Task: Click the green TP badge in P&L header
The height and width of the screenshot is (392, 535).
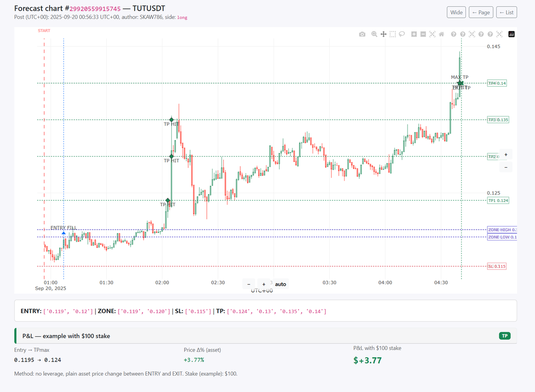Action: click(x=505, y=336)
